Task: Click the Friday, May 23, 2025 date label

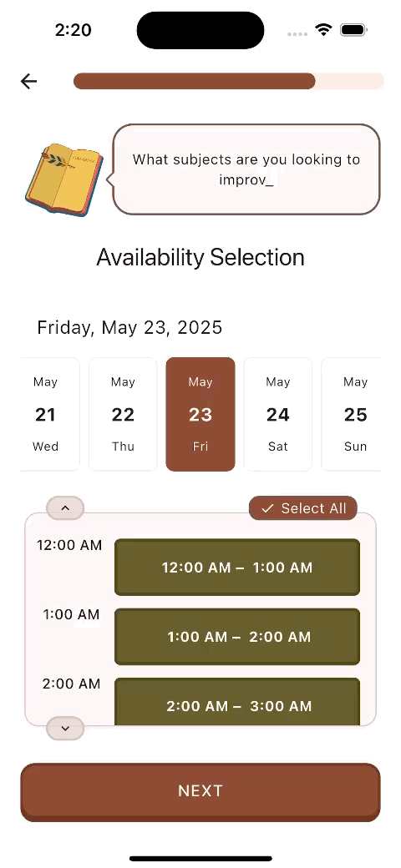Action: 129,328
